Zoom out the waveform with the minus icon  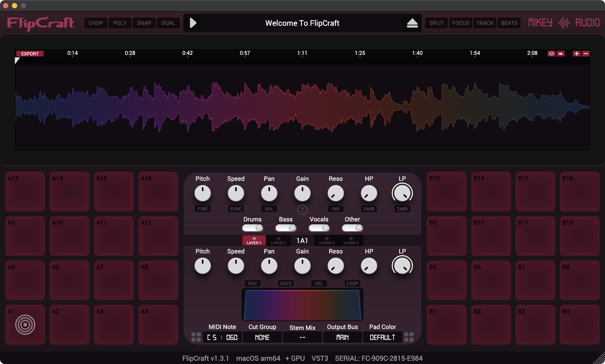pyautogui.click(x=586, y=54)
